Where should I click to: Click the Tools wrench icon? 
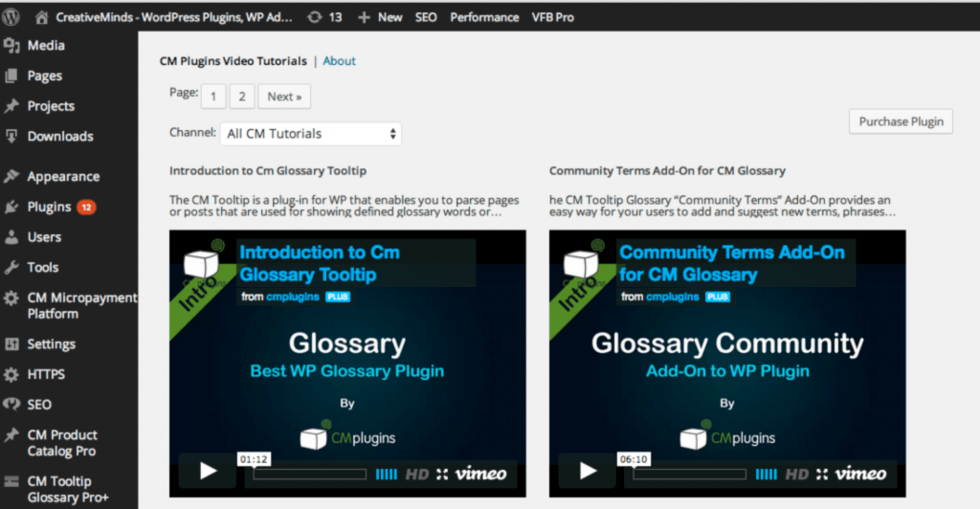11,267
